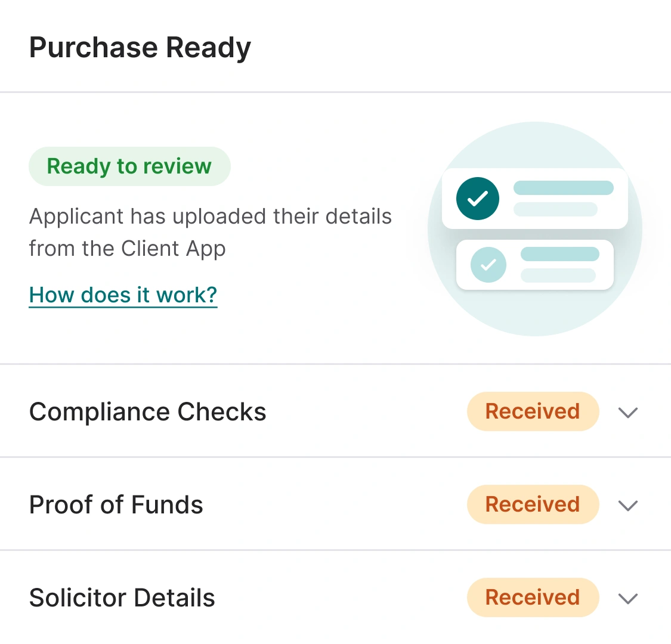Click the dark teal checkmark icon in illustration
Viewport: 671px width, 644px height.
pyautogui.click(x=477, y=198)
